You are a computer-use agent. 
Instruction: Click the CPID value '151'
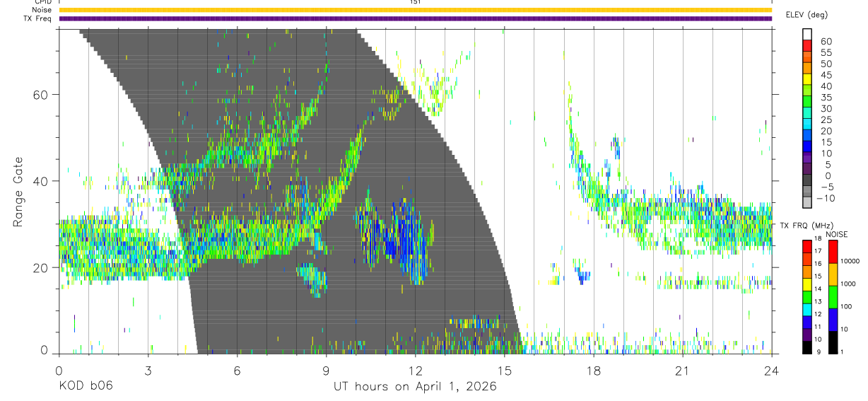point(415,2)
